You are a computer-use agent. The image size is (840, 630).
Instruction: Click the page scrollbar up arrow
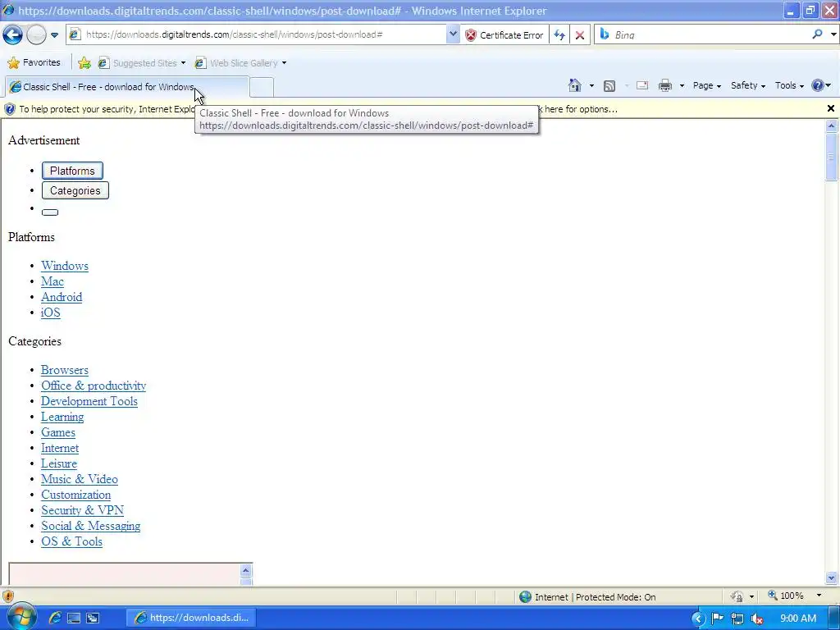pos(832,126)
